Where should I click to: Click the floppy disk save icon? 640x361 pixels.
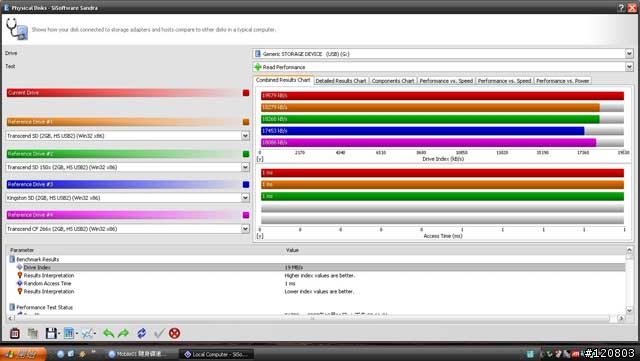coord(51,333)
